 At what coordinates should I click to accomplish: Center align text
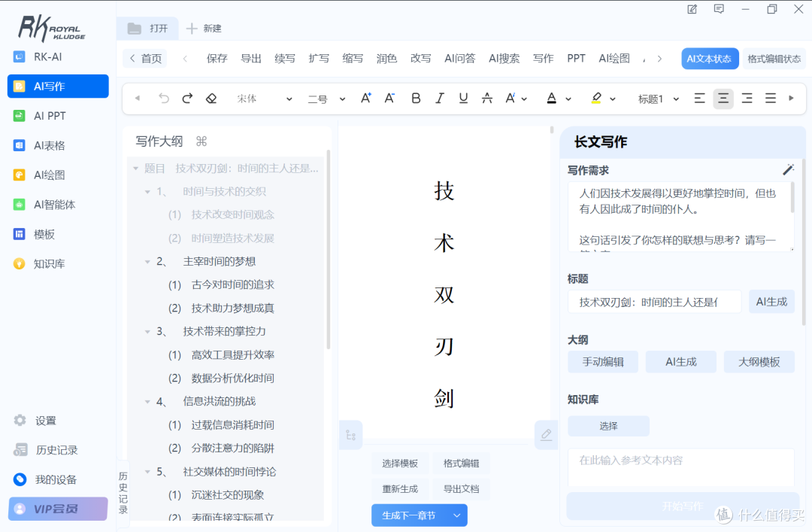click(x=723, y=98)
